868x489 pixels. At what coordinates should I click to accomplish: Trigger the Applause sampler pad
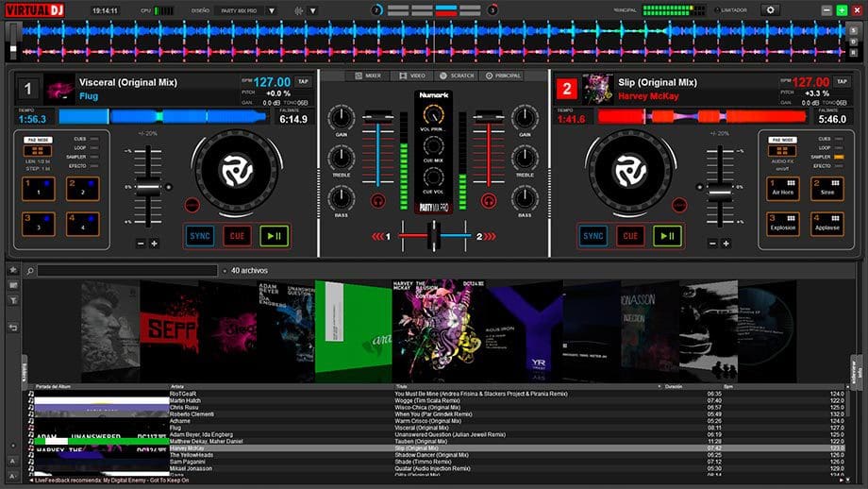pyautogui.click(x=827, y=224)
